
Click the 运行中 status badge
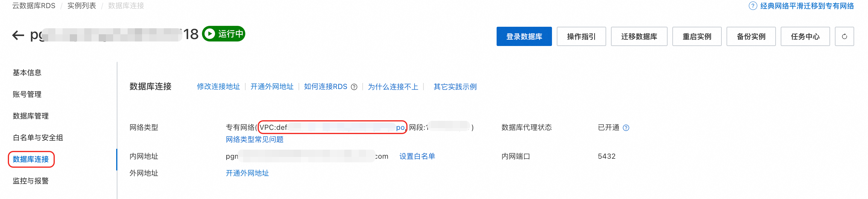tap(224, 34)
